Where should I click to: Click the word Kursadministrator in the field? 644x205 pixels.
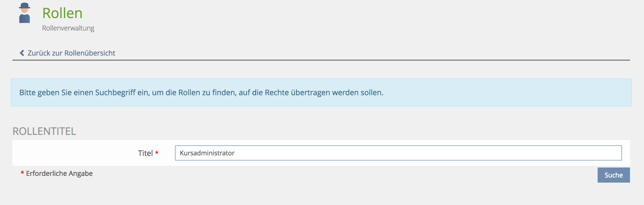207,153
